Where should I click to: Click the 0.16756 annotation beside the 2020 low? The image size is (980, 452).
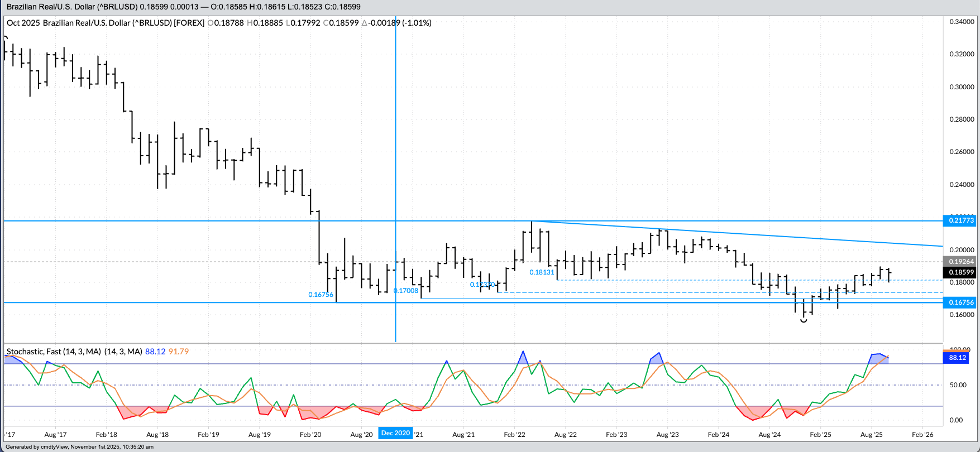(321, 295)
